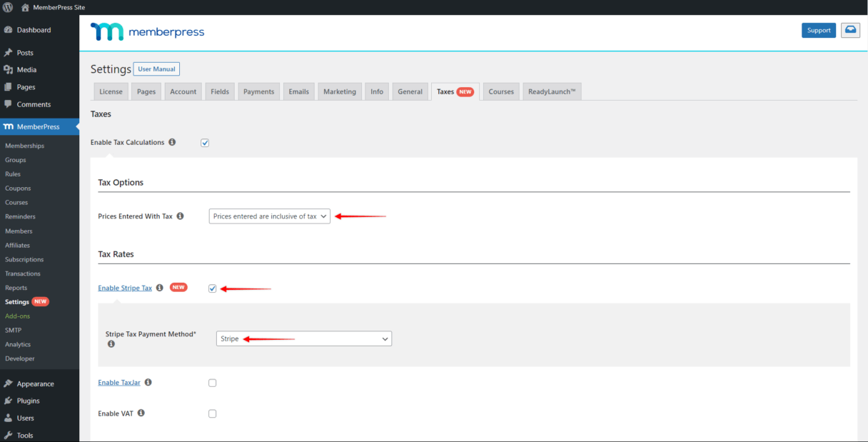Open the Fields tab
Viewport: 868px width, 442px height.
220,91
